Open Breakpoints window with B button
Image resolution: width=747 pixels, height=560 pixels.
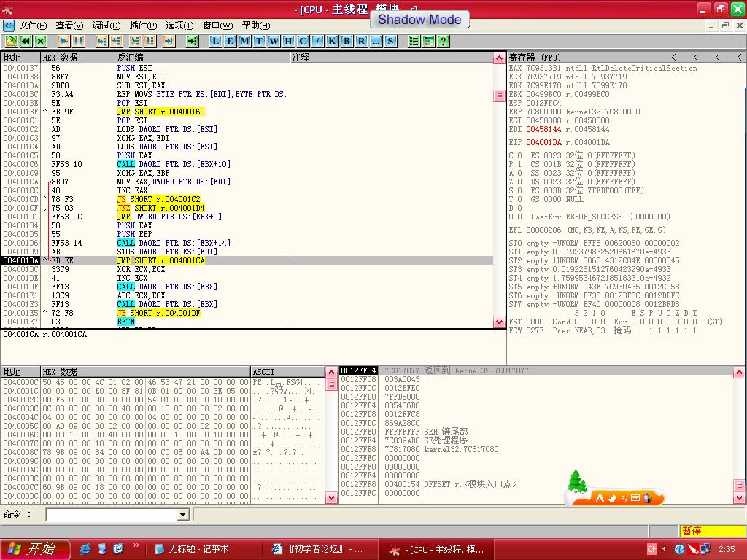[x=347, y=41]
